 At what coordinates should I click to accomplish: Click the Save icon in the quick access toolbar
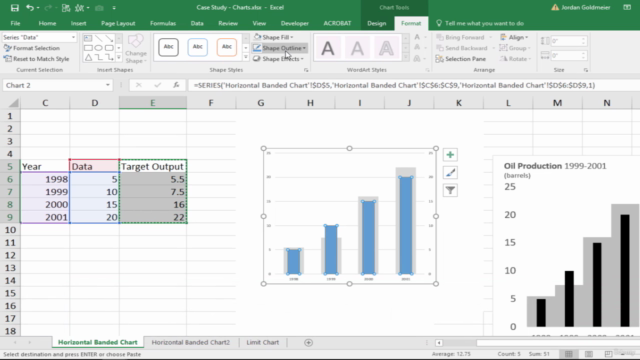click(15, 7)
